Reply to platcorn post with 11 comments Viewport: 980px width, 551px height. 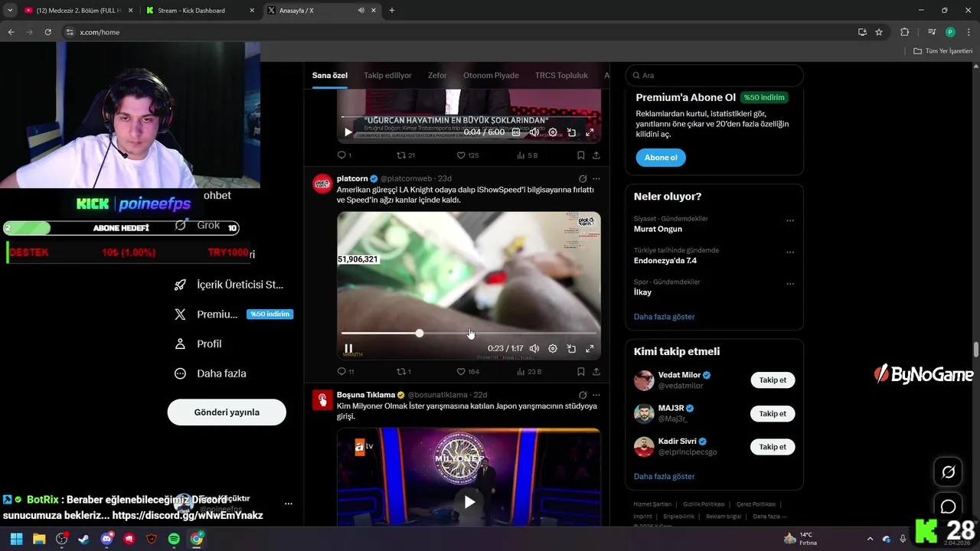345,371
